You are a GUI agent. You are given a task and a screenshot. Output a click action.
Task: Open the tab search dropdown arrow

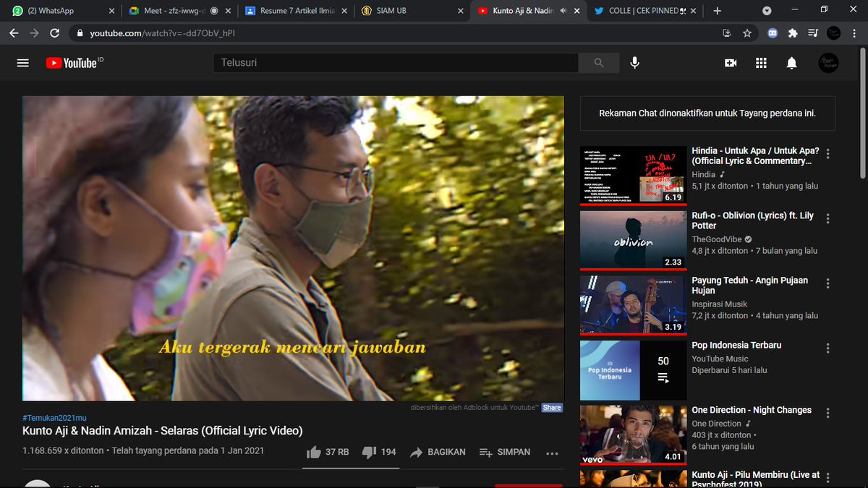[767, 11]
